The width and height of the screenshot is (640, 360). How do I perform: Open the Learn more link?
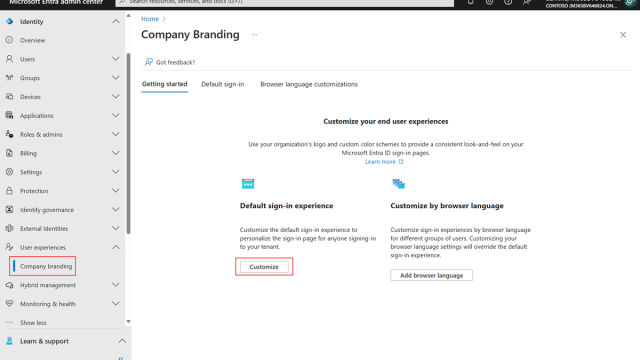(384, 162)
